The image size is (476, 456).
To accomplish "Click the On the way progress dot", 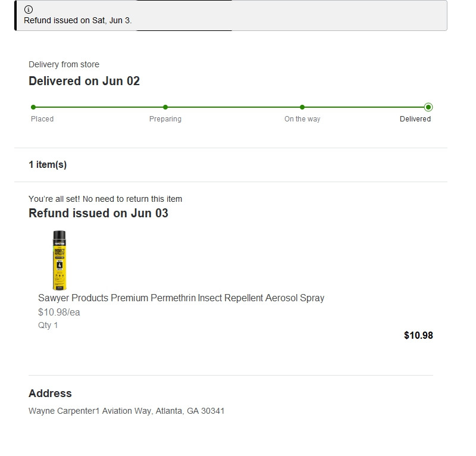I will coord(302,107).
